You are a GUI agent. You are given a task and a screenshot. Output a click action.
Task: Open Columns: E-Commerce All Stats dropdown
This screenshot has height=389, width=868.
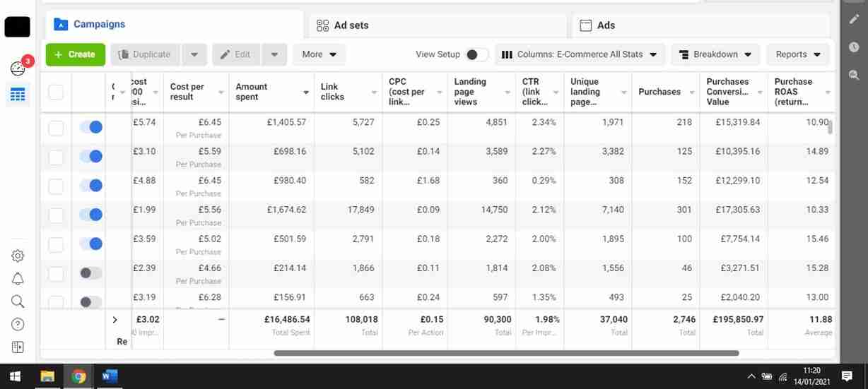pos(579,54)
